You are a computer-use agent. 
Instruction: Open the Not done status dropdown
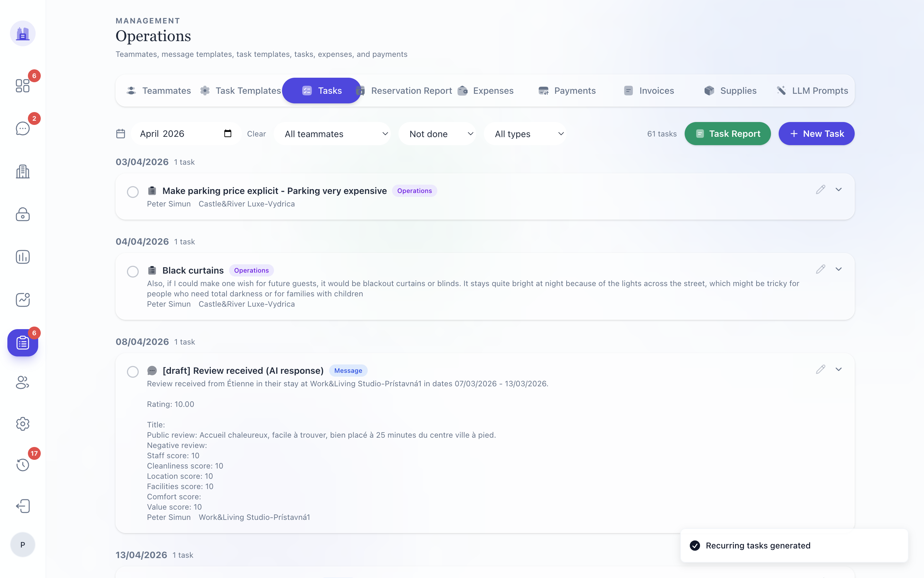pyautogui.click(x=438, y=134)
